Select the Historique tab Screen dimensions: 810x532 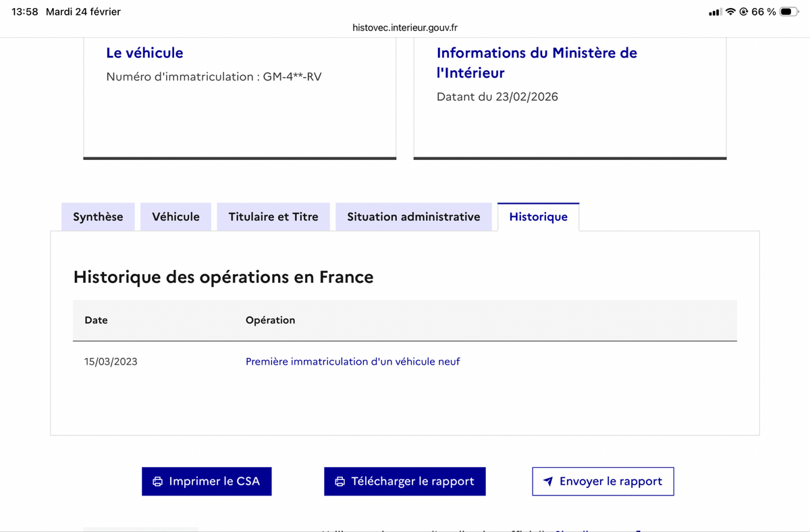point(538,217)
